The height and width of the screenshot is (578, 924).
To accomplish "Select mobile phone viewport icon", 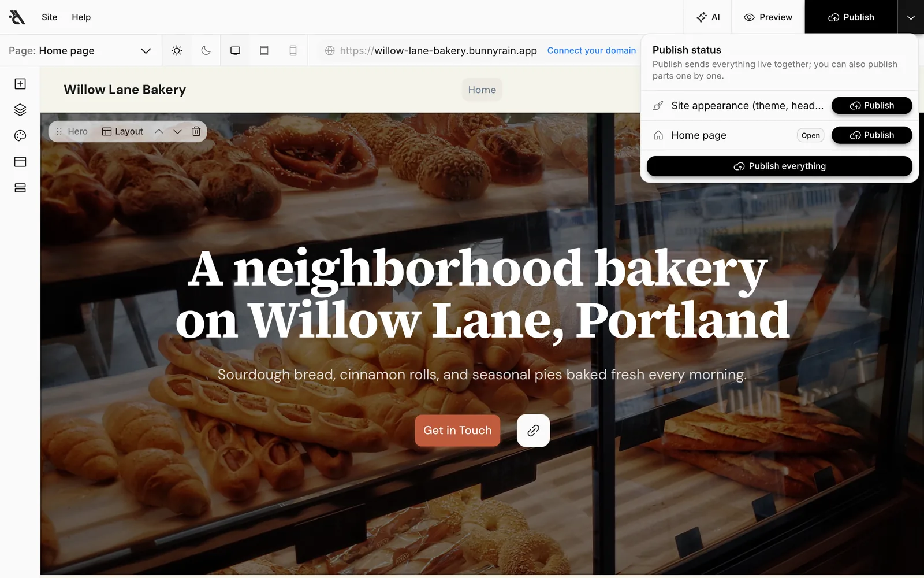I will pos(293,51).
